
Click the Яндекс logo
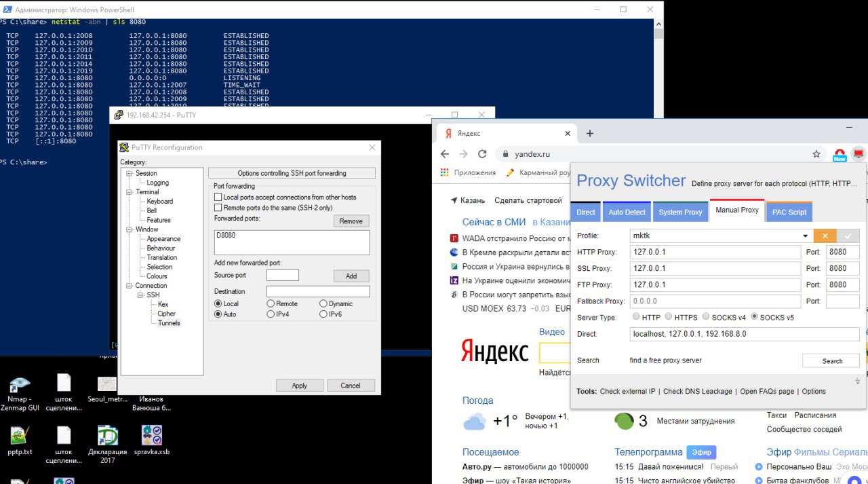(x=495, y=351)
